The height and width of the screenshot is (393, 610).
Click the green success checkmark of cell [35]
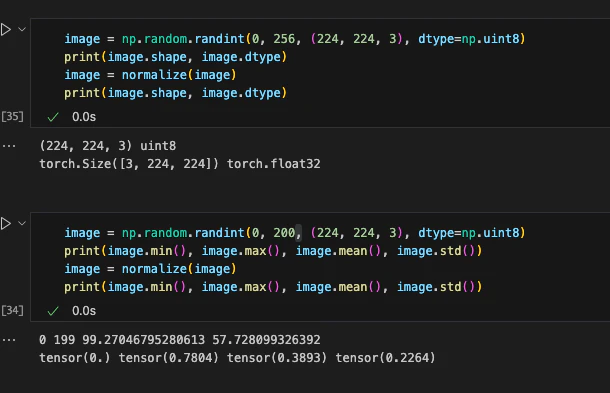coord(53,117)
